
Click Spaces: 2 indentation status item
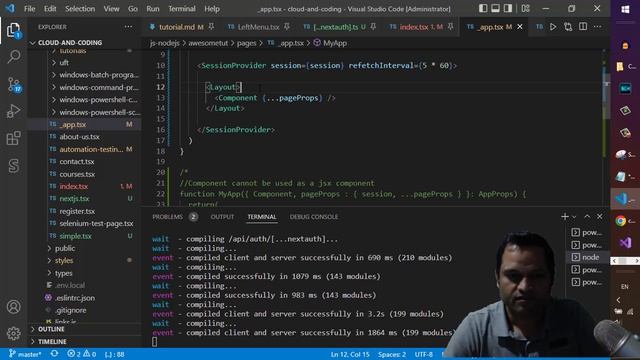pyautogui.click(x=392, y=354)
